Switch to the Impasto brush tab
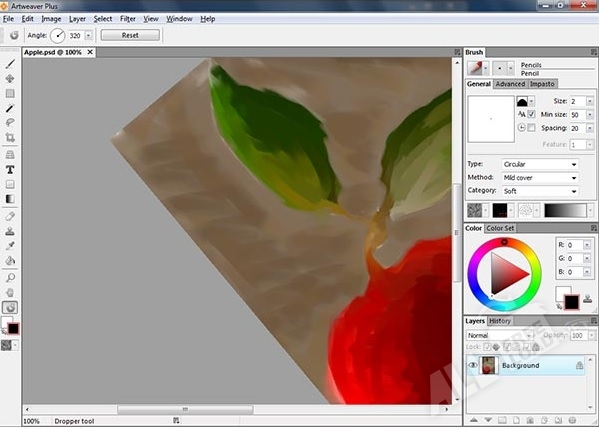Image resolution: width=600 pixels, height=429 pixels. [543, 84]
